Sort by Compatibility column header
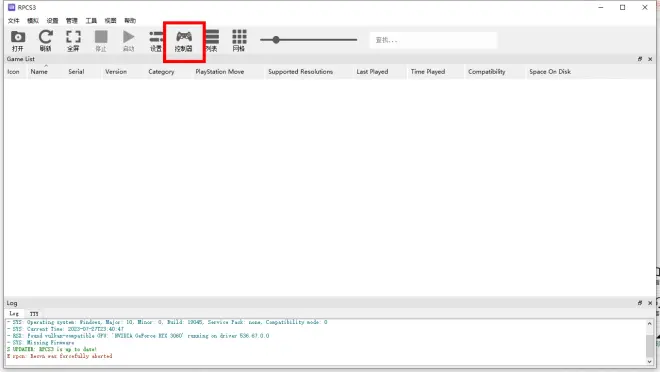This screenshot has height=372, width=660. click(x=487, y=72)
